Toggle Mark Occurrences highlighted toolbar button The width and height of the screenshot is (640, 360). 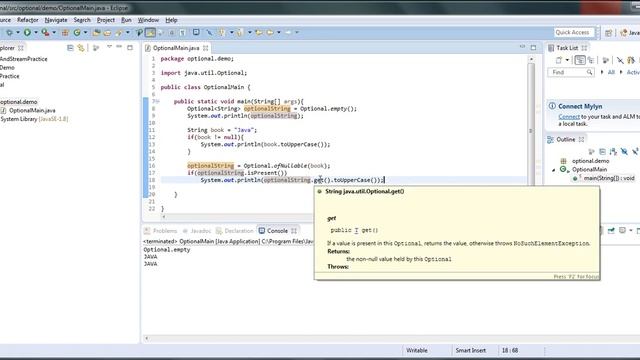coord(150,32)
